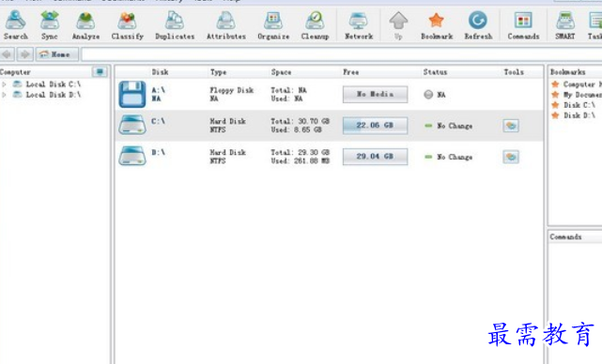Click "Floppy Disk" type text
The height and width of the screenshot is (364, 602).
(x=232, y=90)
